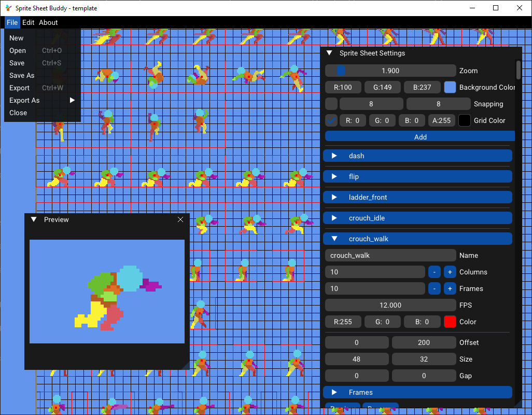Viewport: 532px width, 415px height.
Task: Close the Preview window with X
Action: coord(180,219)
